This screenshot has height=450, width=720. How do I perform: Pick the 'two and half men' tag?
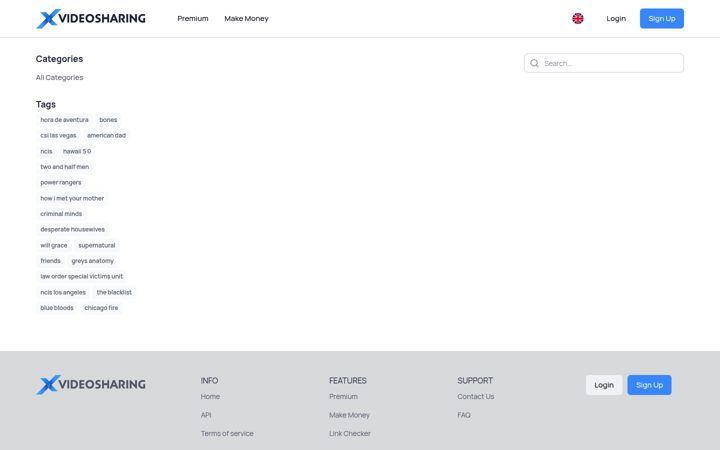tap(65, 167)
